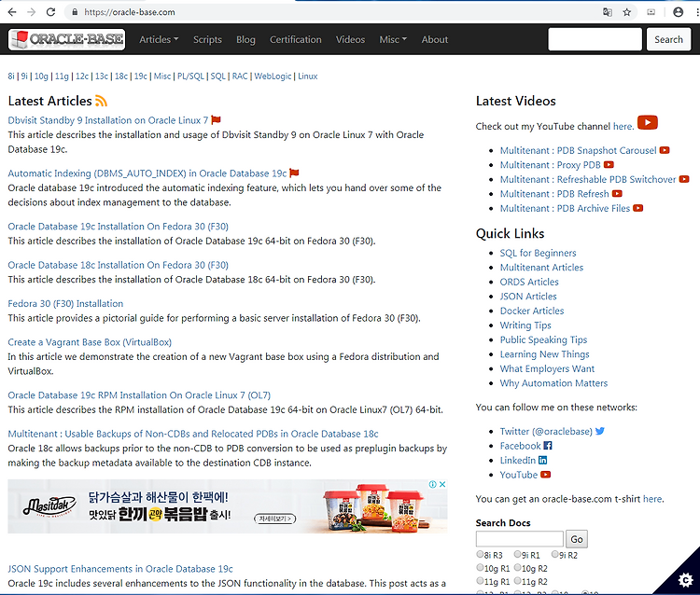Click the YouTube icon in the networks list
Viewport: 700px width, 595px height.
pos(546,475)
